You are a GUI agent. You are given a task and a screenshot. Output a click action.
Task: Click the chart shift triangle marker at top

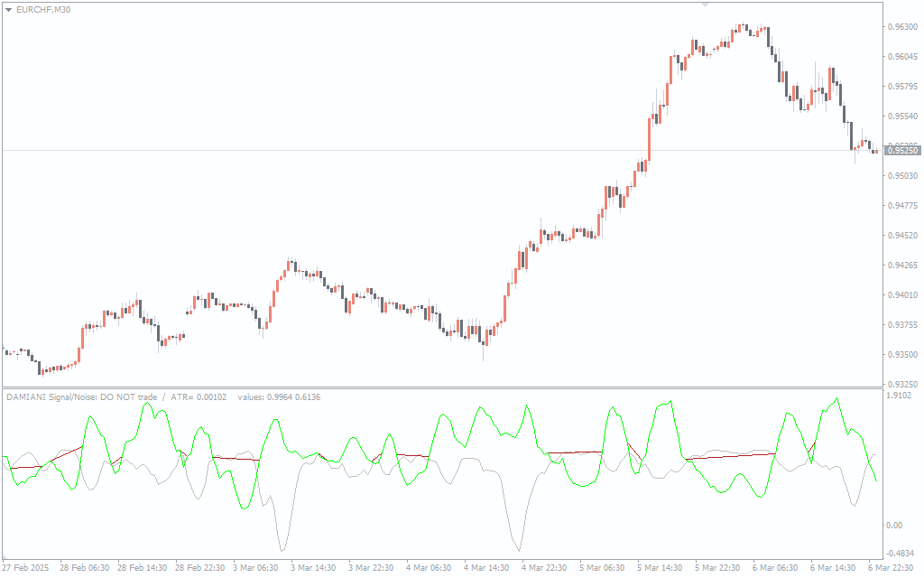705,5
